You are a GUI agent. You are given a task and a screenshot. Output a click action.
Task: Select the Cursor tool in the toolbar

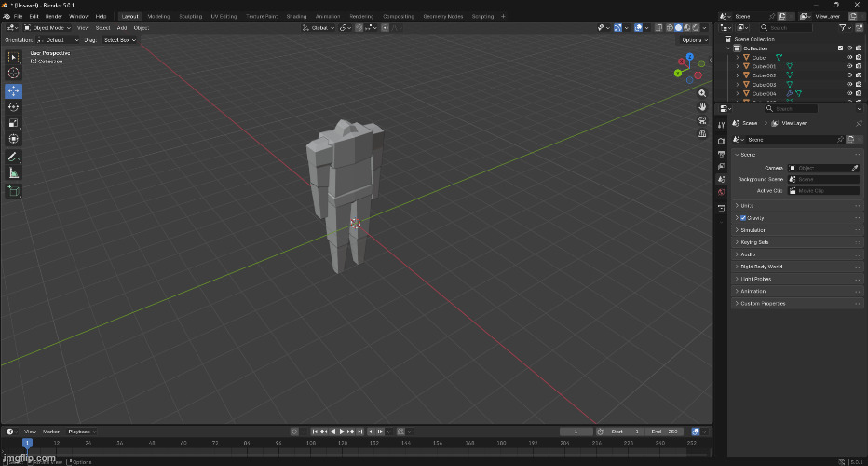(x=13, y=74)
